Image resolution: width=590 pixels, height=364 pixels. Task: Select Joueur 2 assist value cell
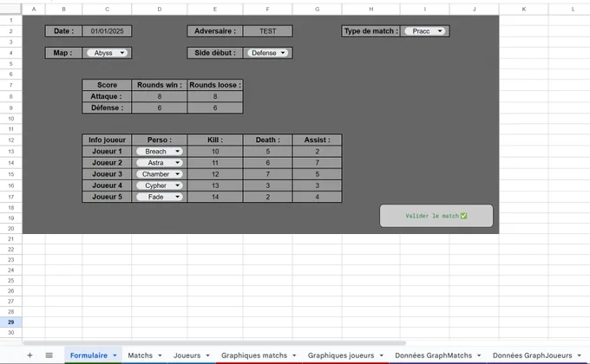[x=318, y=162]
